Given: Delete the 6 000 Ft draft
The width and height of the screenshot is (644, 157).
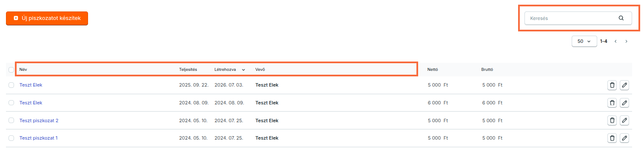Looking at the screenshot, I should pos(612,103).
